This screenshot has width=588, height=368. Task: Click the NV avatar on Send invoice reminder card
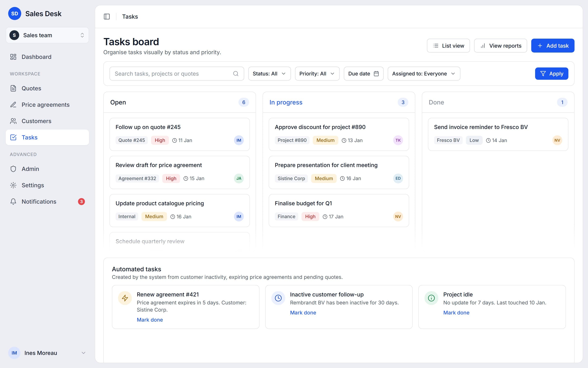[557, 140]
